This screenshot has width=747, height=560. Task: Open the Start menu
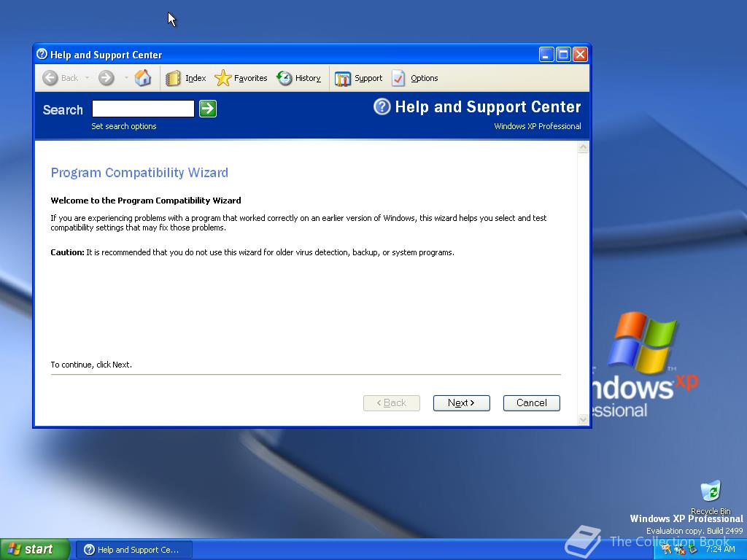pyautogui.click(x=34, y=549)
